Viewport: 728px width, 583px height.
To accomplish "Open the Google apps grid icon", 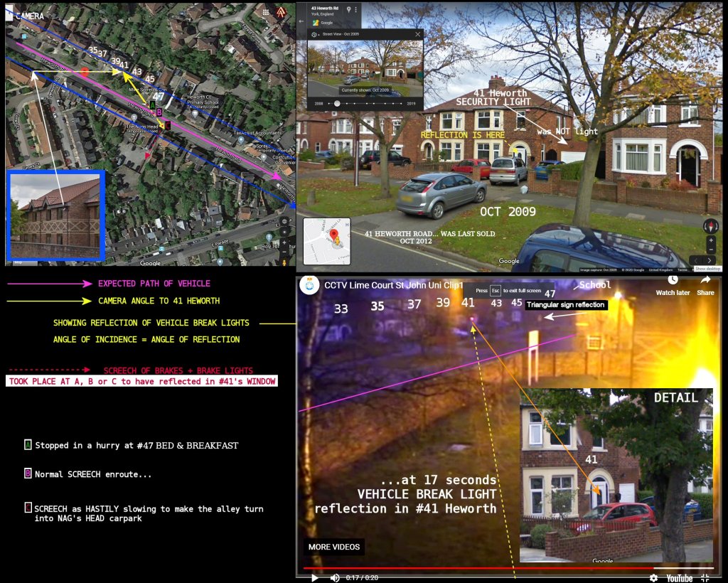I will pyautogui.click(x=265, y=12).
